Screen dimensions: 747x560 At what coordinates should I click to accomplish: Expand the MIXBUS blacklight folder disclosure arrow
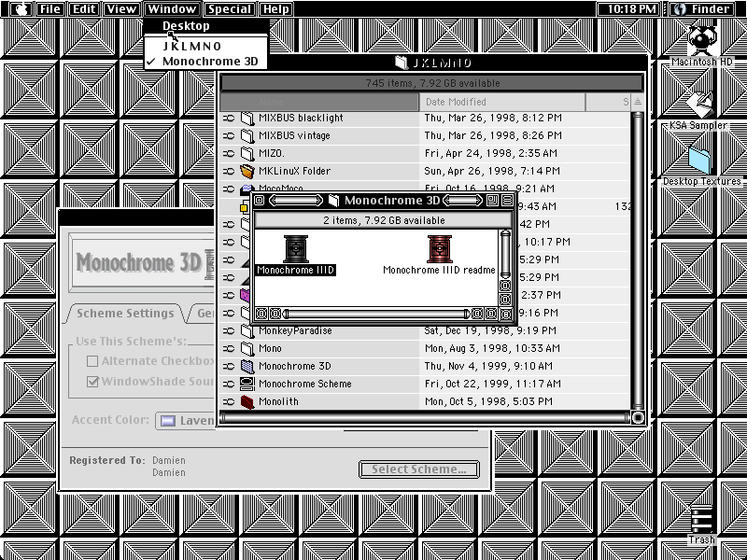coord(229,119)
